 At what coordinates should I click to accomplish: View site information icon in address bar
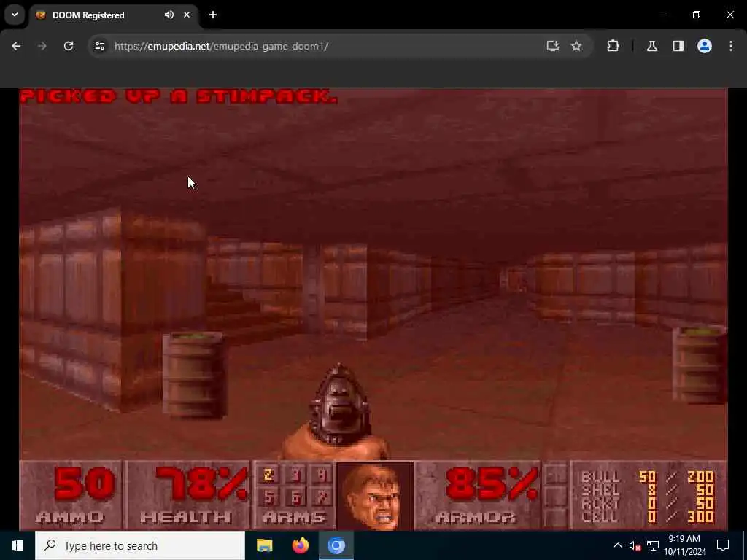tap(99, 46)
